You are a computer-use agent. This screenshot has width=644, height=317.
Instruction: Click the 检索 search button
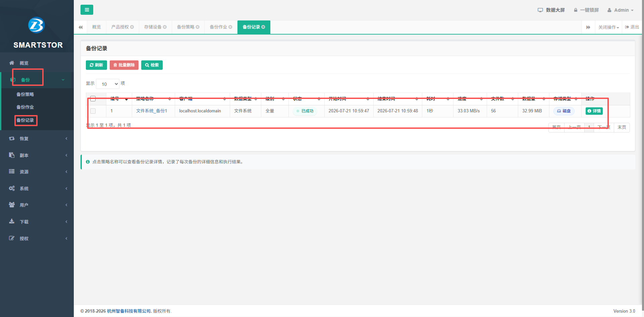(x=152, y=65)
